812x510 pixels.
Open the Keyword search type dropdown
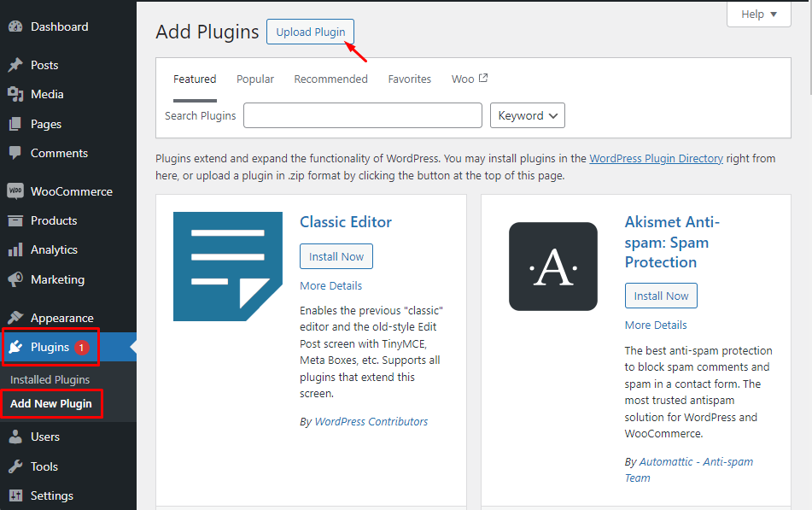(527, 115)
